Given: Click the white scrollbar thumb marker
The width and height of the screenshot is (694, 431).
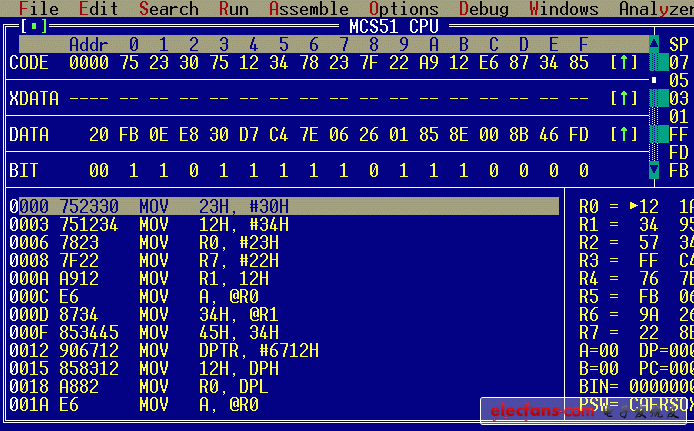Looking at the screenshot, I should click(x=654, y=79).
